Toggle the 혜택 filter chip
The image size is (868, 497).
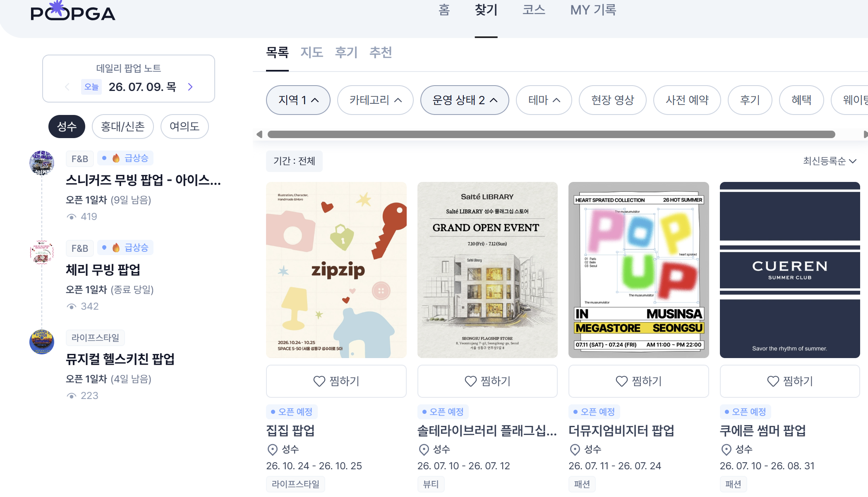pos(801,100)
